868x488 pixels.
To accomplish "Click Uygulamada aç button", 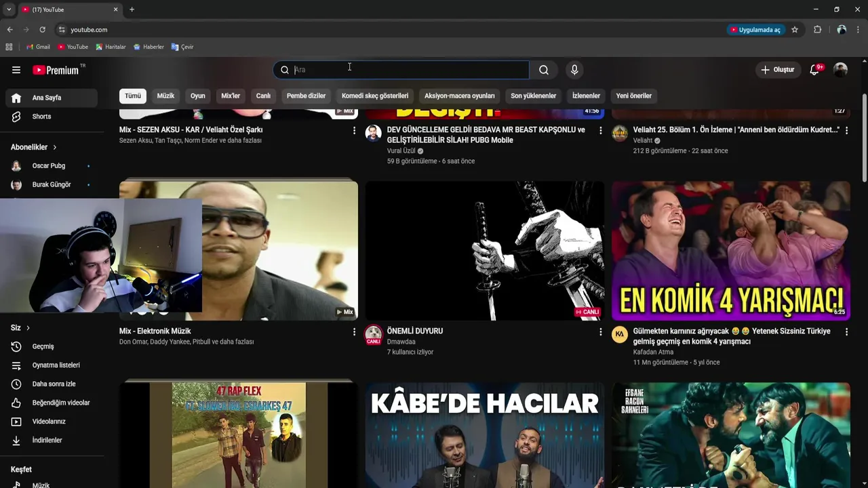I will click(x=755, y=30).
